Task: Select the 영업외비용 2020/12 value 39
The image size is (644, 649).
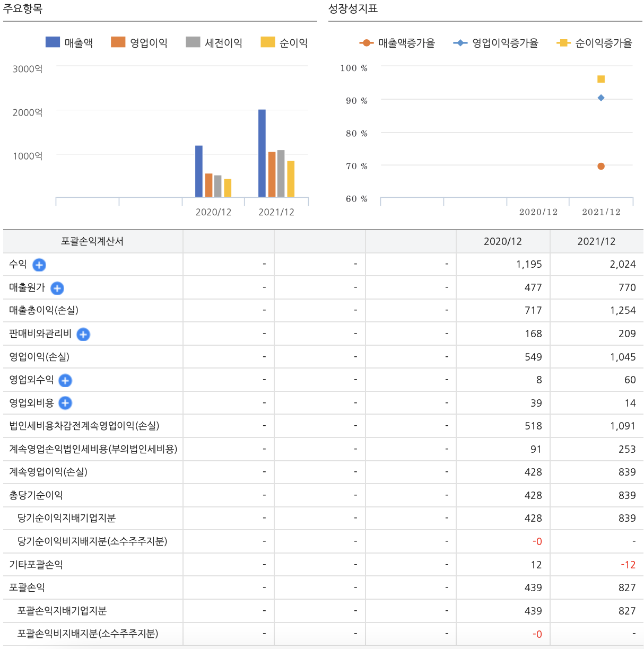Action: tap(536, 403)
